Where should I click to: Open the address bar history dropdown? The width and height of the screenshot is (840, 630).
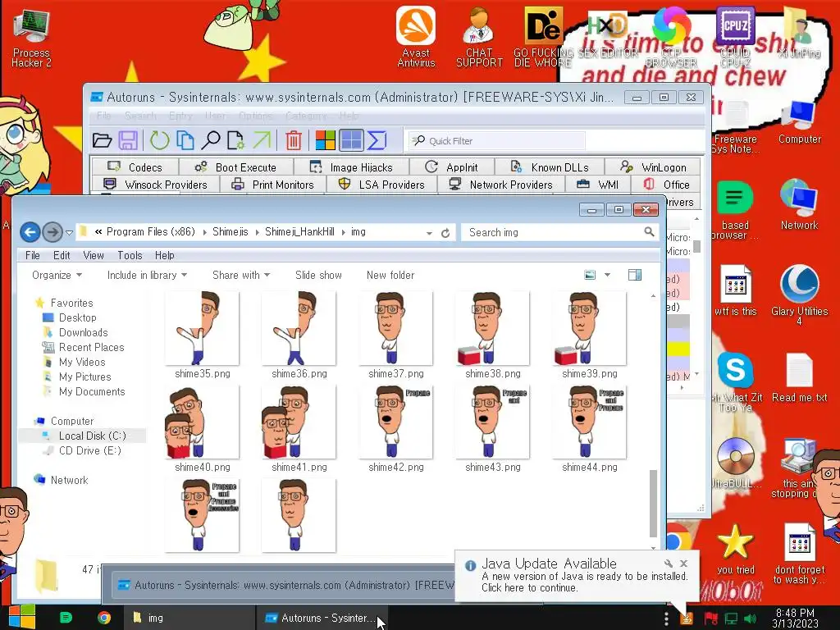coord(429,233)
